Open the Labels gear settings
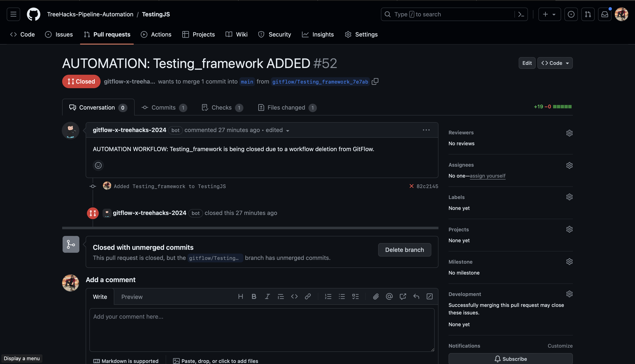635x364 pixels. [x=569, y=197]
